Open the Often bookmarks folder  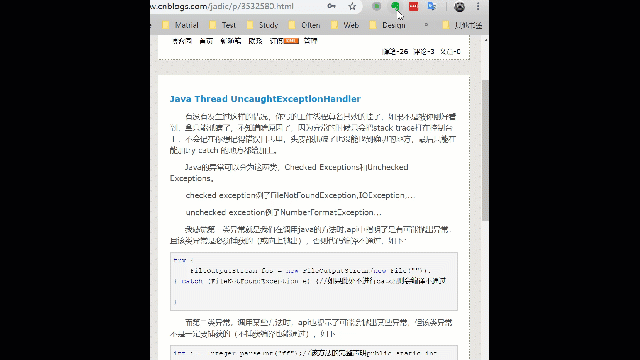tap(304, 25)
